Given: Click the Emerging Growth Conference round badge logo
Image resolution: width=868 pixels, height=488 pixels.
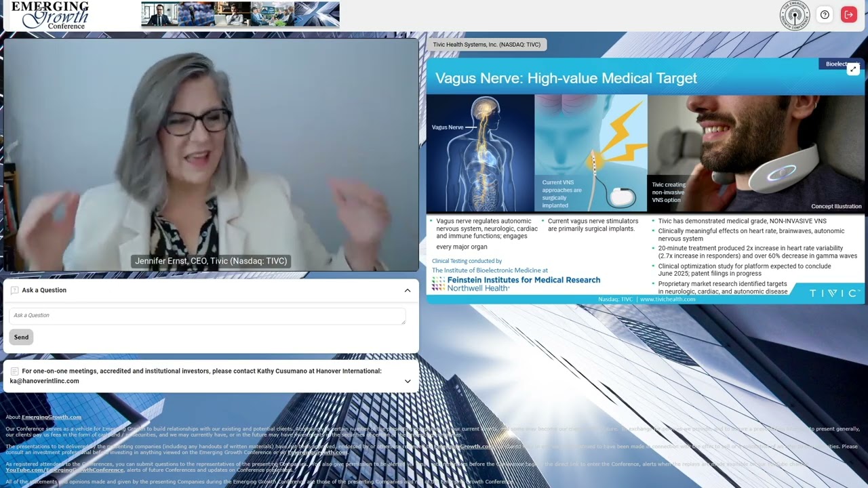Looking at the screenshot, I should point(795,15).
